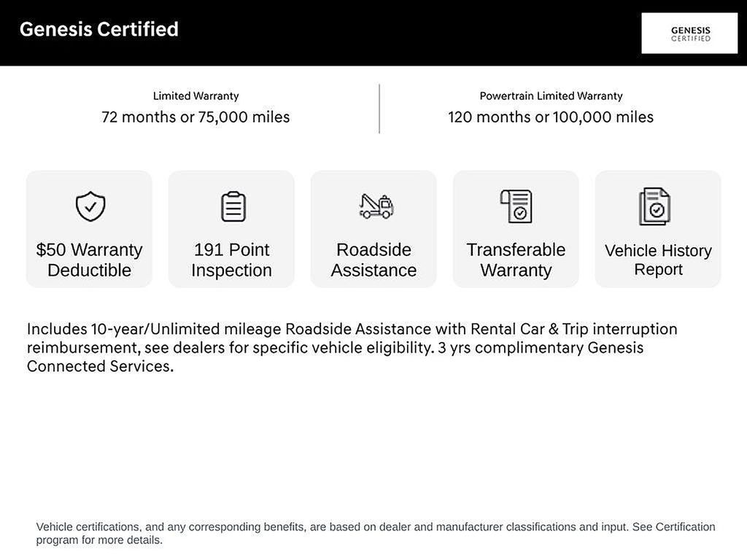Click the 10-year Roadside Assistance description paragraph
This screenshot has width=747, height=560.
click(352, 347)
